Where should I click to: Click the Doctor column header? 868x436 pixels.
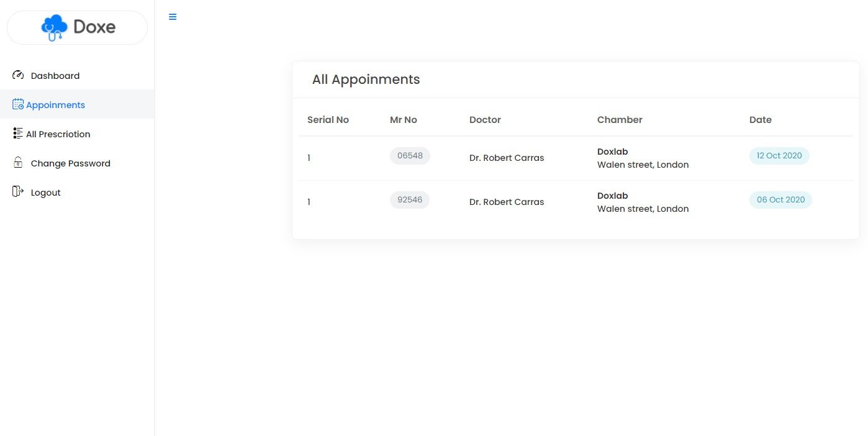pos(485,120)
